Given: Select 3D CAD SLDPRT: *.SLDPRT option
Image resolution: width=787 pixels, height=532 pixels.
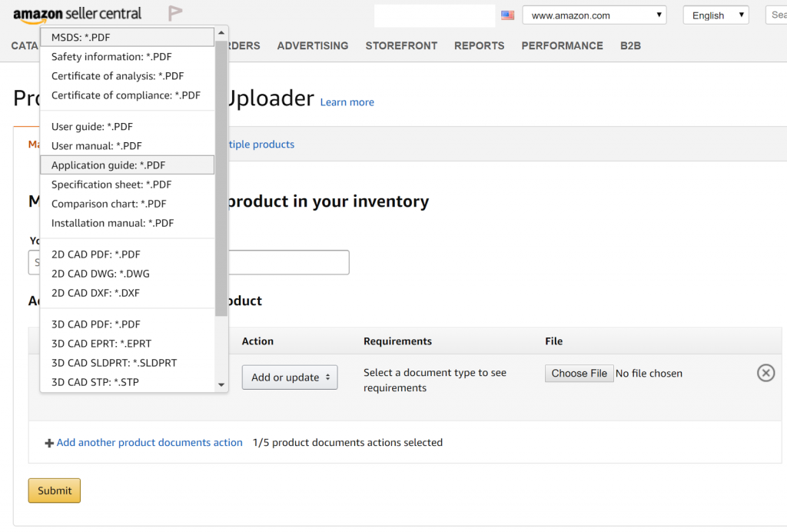Looking at the screenshot, I should pyautogui.click(x=127, y=363).
